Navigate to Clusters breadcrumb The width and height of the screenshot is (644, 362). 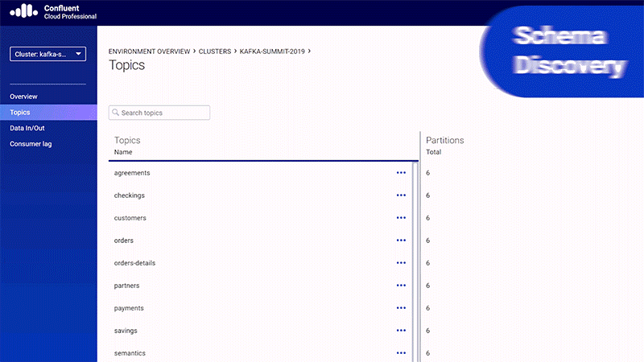point(215,51)
